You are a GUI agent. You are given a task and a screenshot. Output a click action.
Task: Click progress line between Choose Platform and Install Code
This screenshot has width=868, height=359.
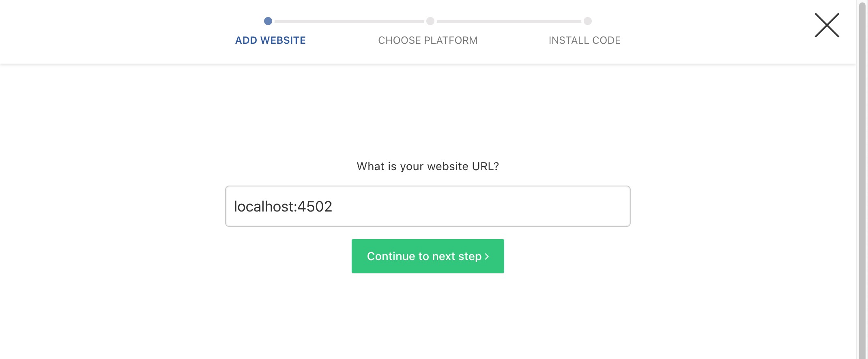509,21
